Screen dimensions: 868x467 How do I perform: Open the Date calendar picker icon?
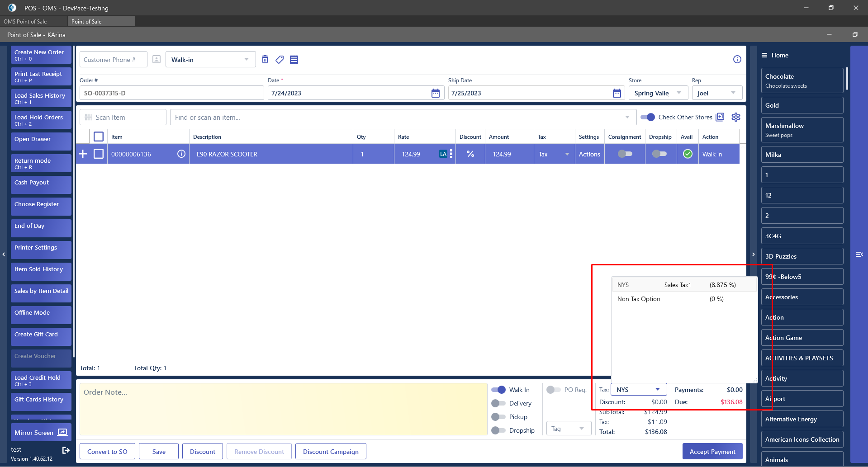(435, 93)
